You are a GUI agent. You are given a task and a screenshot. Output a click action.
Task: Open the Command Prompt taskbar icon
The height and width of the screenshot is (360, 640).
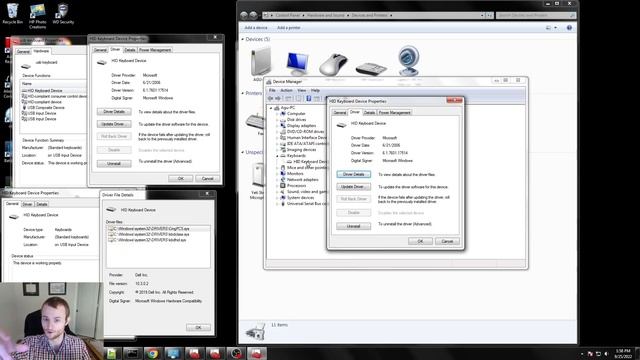click(x=132, y=353)
